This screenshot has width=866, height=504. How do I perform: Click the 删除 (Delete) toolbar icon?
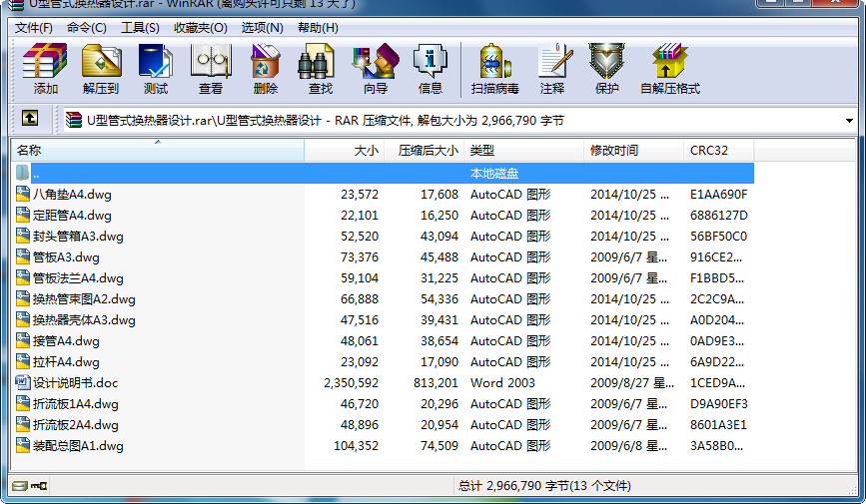click(x=265, y=60)
